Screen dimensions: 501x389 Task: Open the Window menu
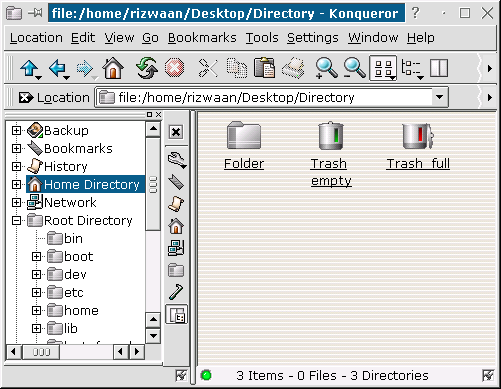coord(373,38)
